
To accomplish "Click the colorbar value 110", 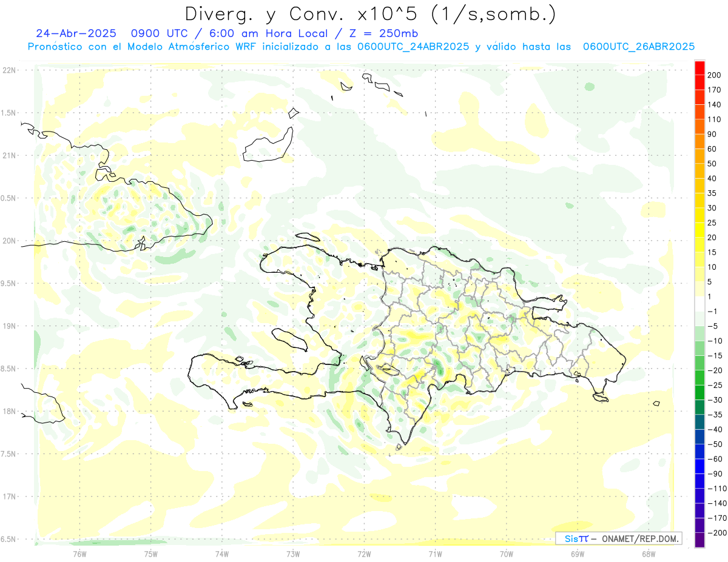I will (x=715, y=119).
